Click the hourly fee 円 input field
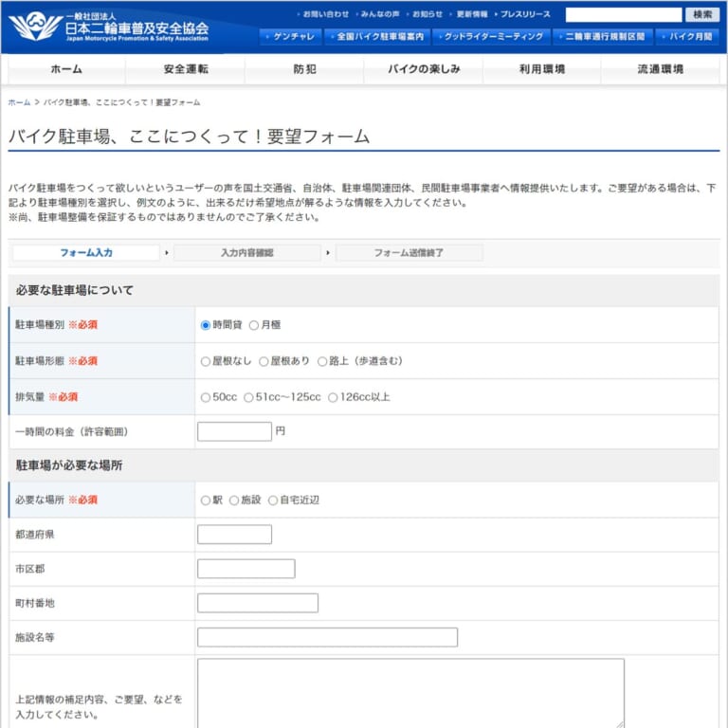Image resolution: width=728 pixels, height=728 pixels. tap(234, 431)
